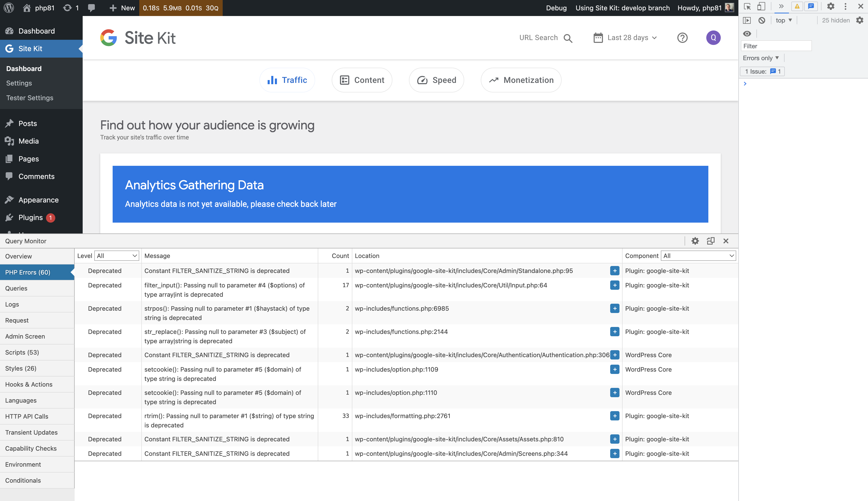The image size is (868, 501).
Task: Click the DevTools blue issues message badge
Action: coord(811,6)
